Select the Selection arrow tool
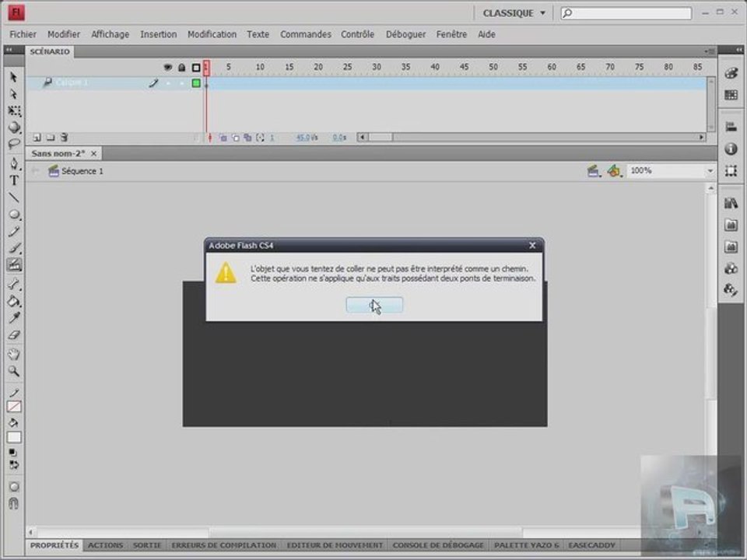Viewport: 747px width, 560px height. click(x=13, y=77)
